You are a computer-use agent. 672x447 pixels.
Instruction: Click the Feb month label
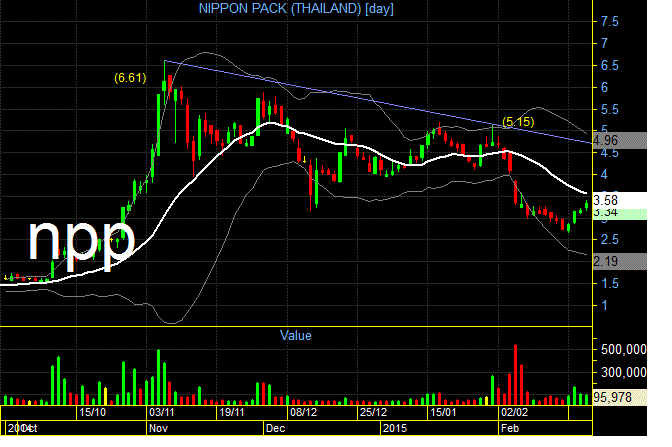tap(510, 429)
